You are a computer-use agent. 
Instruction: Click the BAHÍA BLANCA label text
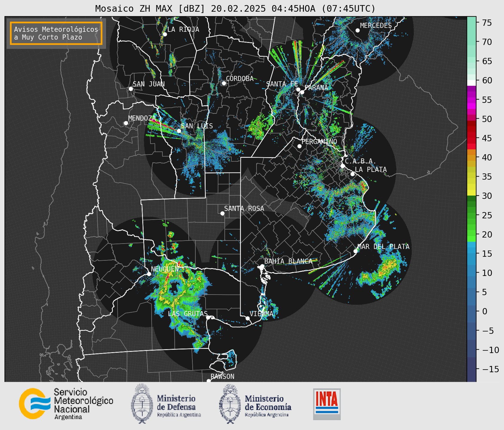tap(288, 261)
